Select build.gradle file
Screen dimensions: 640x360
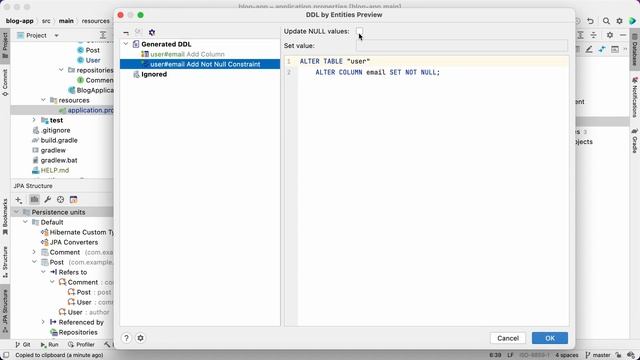(x=54, y=140)
